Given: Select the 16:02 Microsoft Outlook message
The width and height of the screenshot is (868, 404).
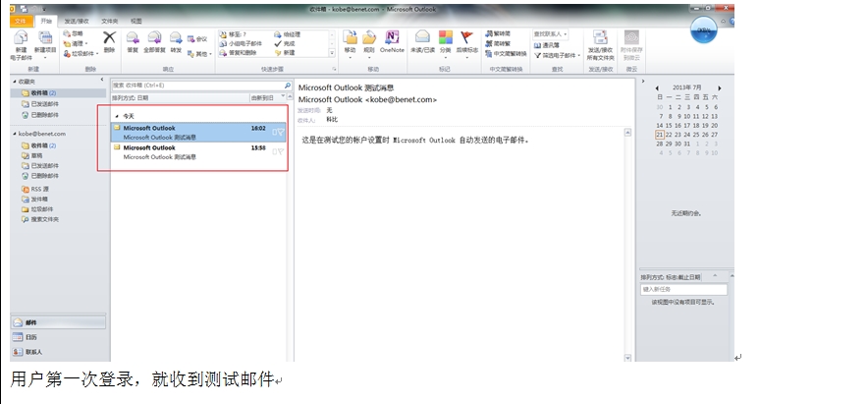Looking at the screenshot, I should tap(198, 133).
